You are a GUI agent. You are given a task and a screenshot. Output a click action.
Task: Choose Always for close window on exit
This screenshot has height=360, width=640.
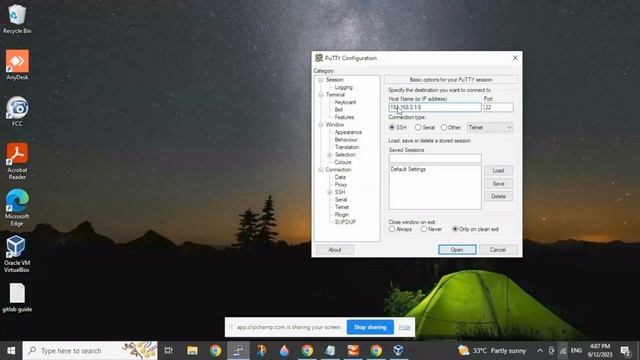[x=392, y=229]
